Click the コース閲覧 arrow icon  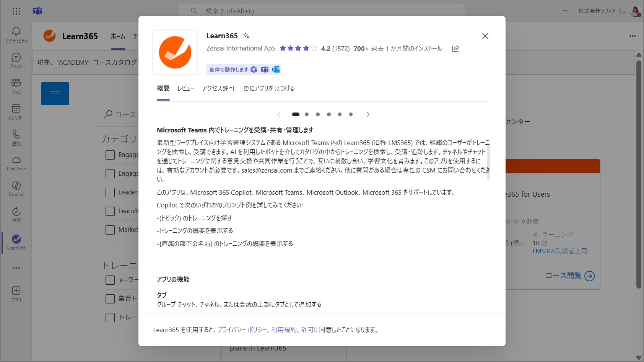590,276
